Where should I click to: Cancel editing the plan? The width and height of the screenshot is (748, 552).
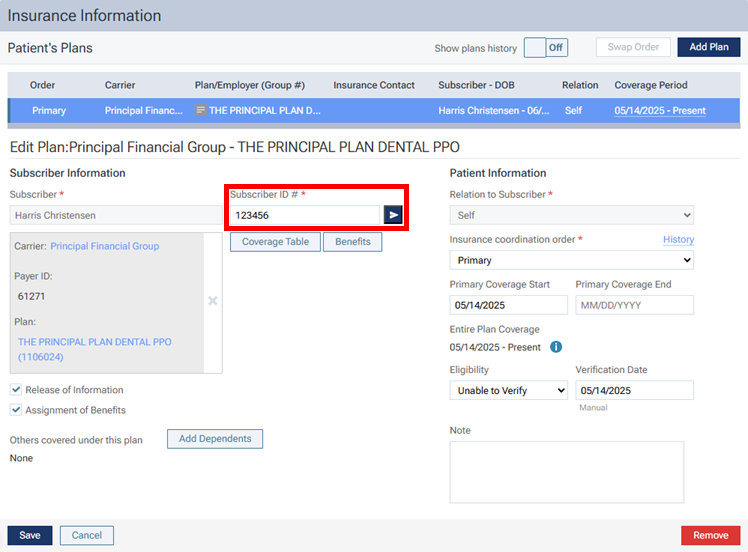[x=87, y=535]
